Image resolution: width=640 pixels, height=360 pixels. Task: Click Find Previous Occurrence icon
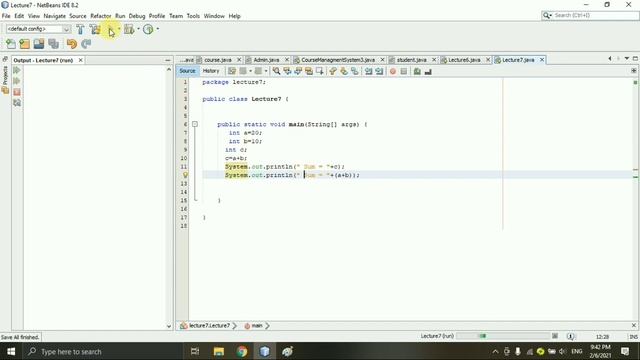287,71
